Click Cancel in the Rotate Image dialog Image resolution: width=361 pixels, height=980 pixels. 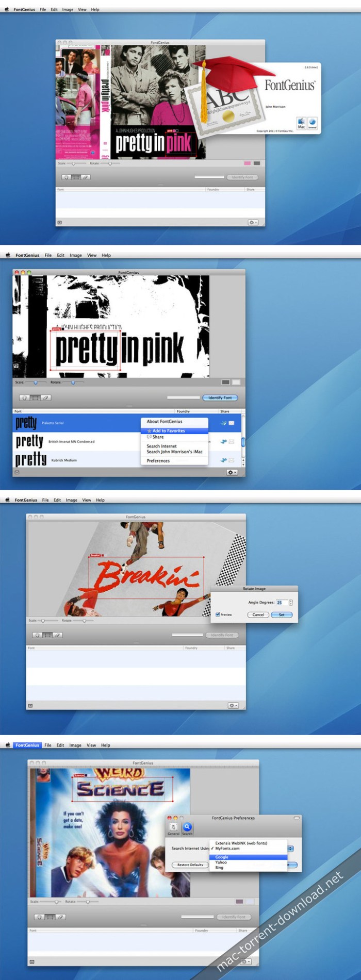pyautogui.click(x=258, y=614)
